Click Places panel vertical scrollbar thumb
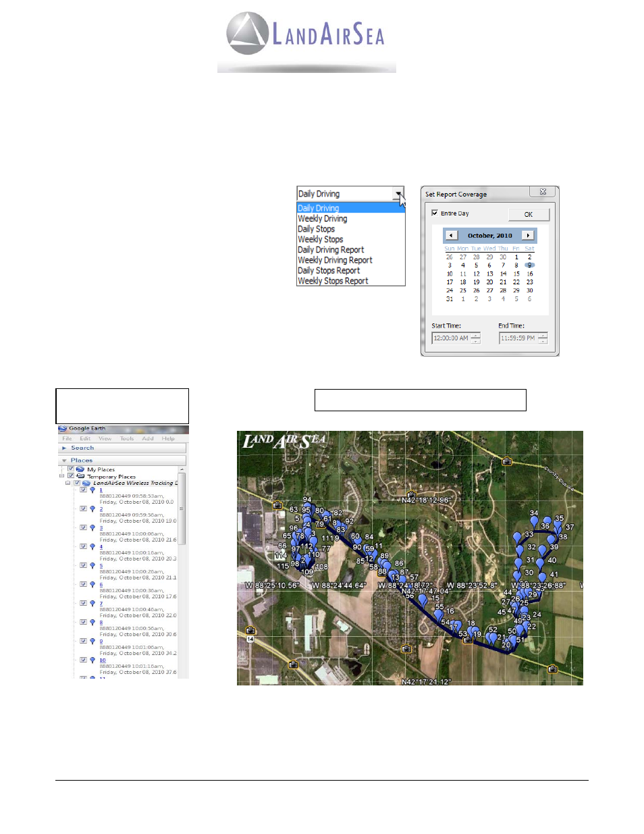This screenshot has height=834, width=644. tap(181, 508)
